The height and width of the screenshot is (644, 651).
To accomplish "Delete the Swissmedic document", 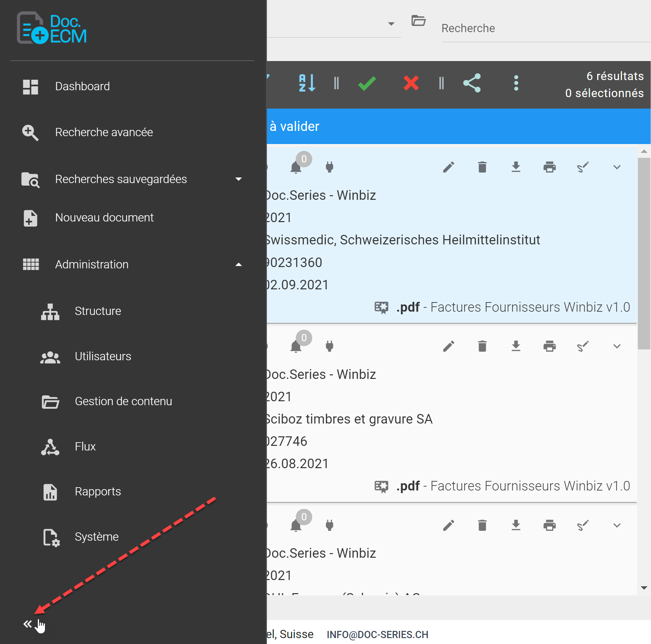I will click(x=482, y=167).
